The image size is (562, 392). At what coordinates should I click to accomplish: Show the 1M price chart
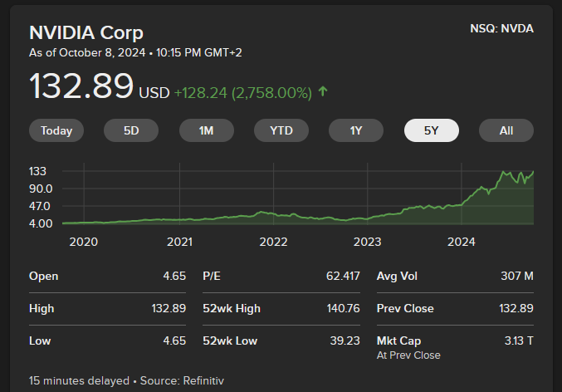207,130
